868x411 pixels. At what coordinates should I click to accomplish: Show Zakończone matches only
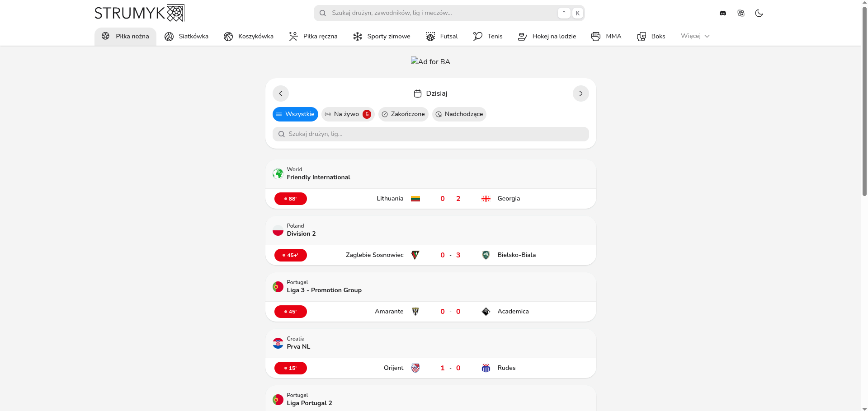click(x=403, y=114)
